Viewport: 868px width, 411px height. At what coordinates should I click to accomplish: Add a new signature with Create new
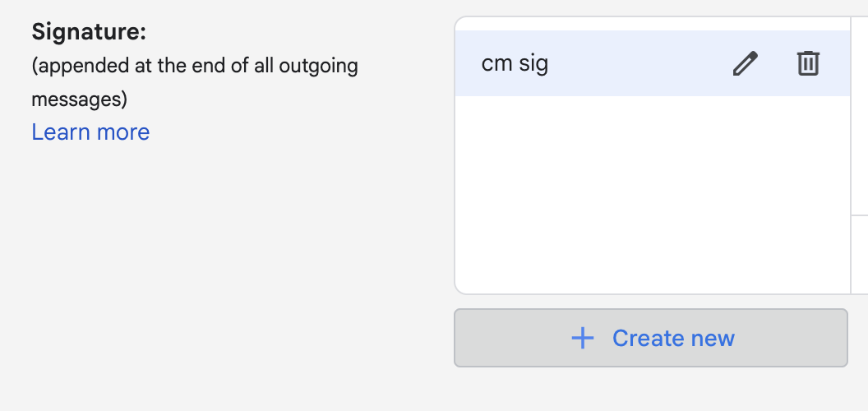[650, 338]
